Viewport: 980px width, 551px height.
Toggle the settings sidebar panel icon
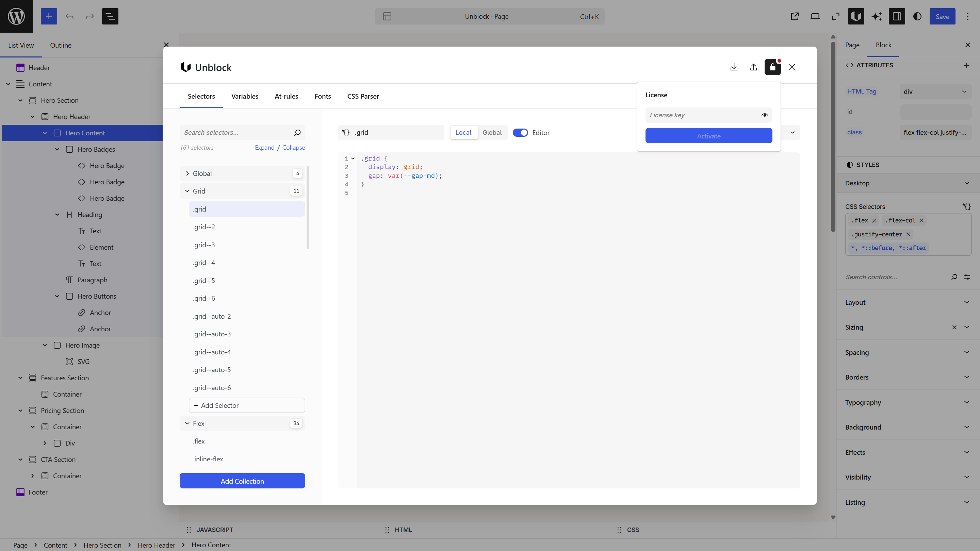pyautogui.click(x=897, y=16)
